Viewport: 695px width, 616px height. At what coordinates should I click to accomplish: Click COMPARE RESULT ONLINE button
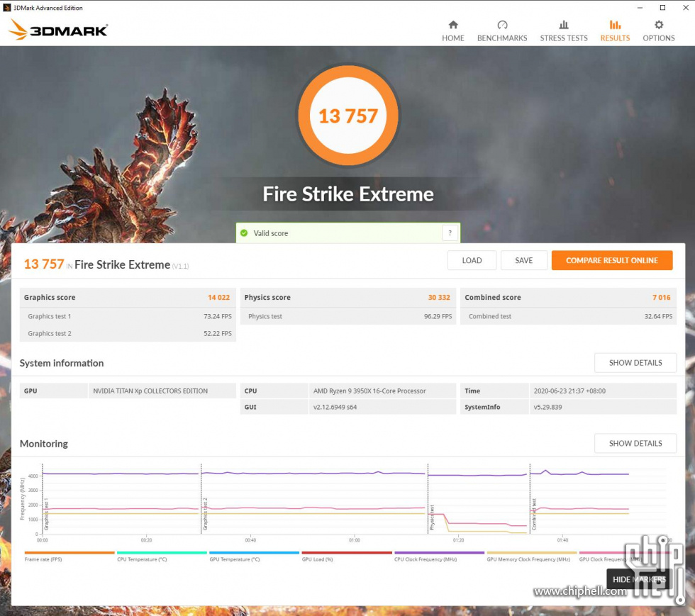pyautogui.click(x=611, y=261)
